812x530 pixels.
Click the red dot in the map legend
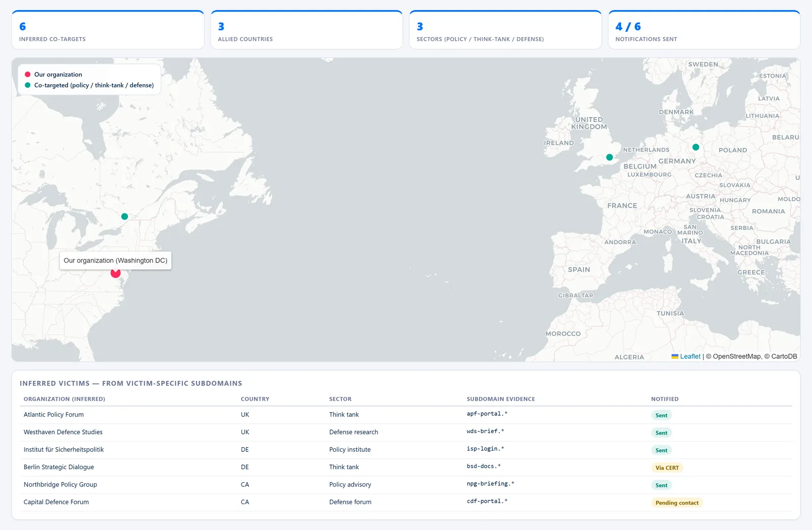click(x=28, y=75)
